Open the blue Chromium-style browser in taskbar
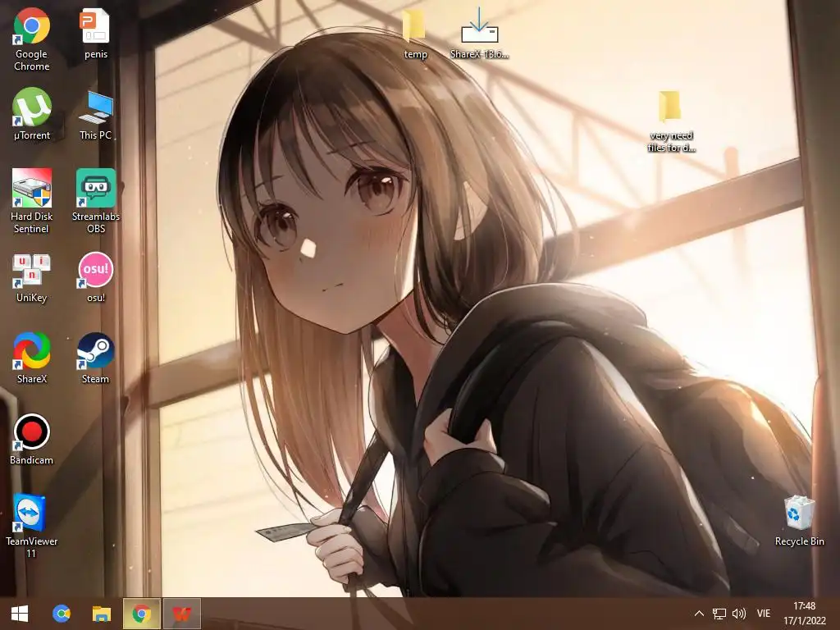Image resolution: width=840 pixels, height=630 pixels. (61, 614)
